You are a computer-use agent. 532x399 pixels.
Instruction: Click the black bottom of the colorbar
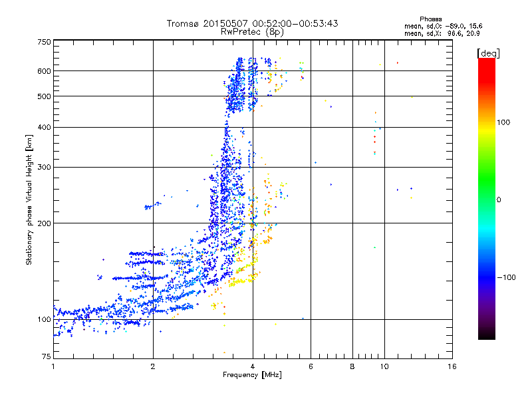[487, 335]
